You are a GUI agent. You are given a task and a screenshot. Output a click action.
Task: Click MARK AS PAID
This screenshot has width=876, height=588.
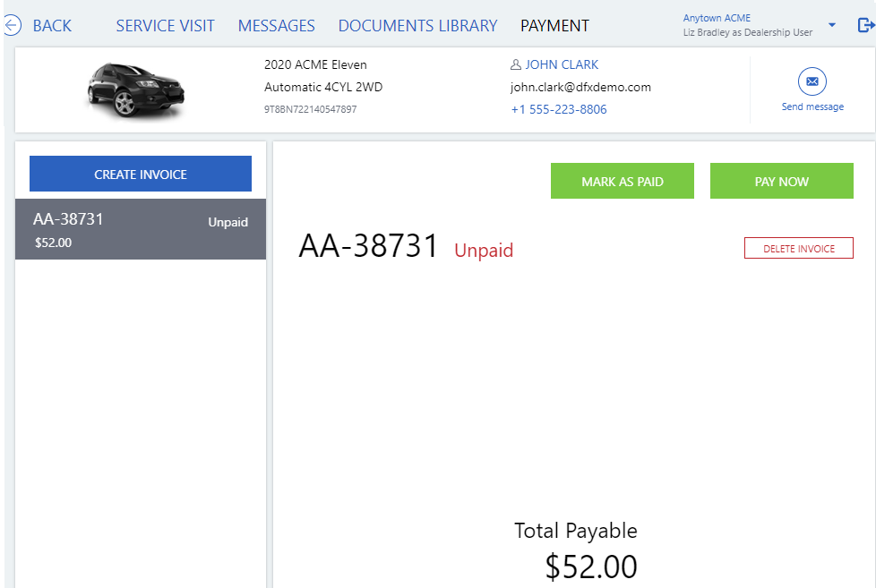[x=622, y=181]
